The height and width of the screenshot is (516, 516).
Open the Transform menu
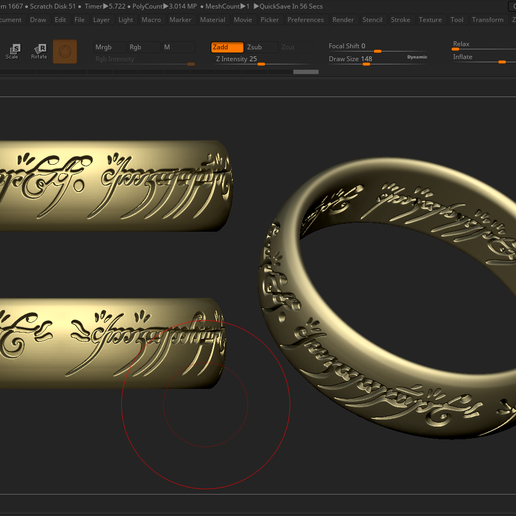pyautogui.click(x=488, y=20)
